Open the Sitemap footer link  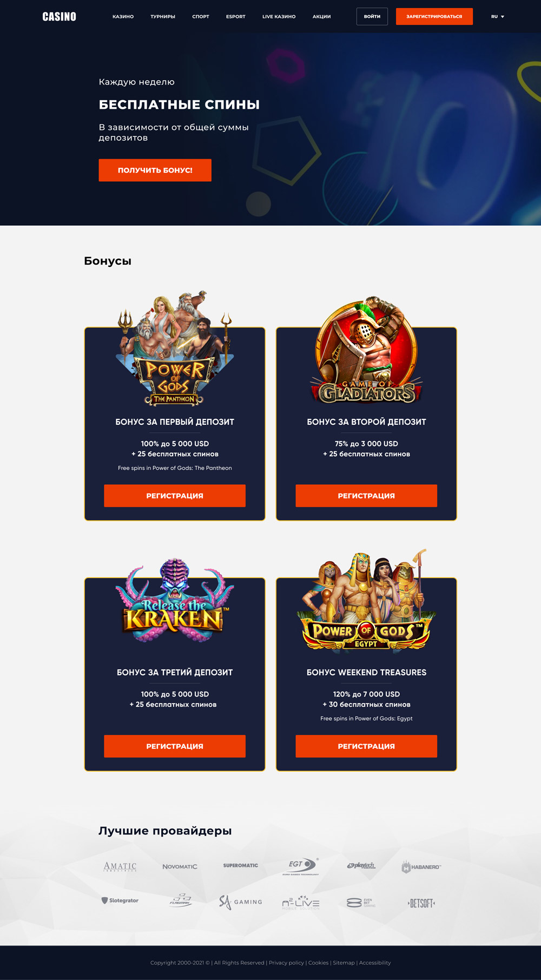tap(344, 963)
